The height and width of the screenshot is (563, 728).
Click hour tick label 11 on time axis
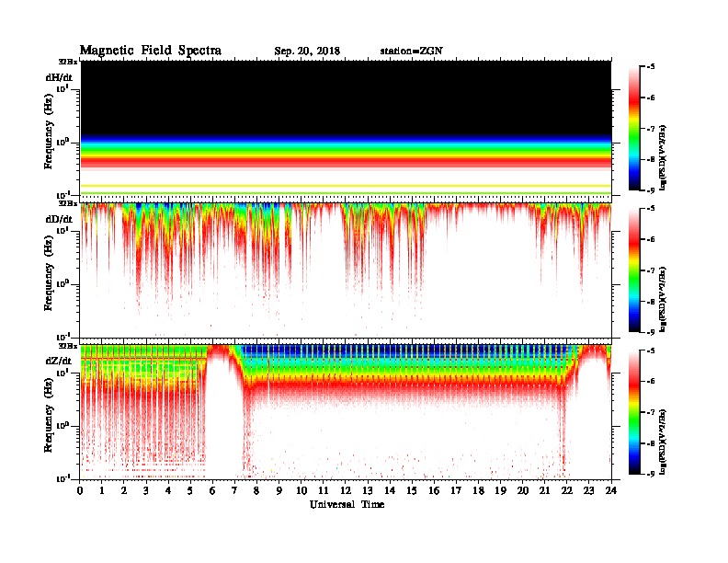click(x=324, y=490)
